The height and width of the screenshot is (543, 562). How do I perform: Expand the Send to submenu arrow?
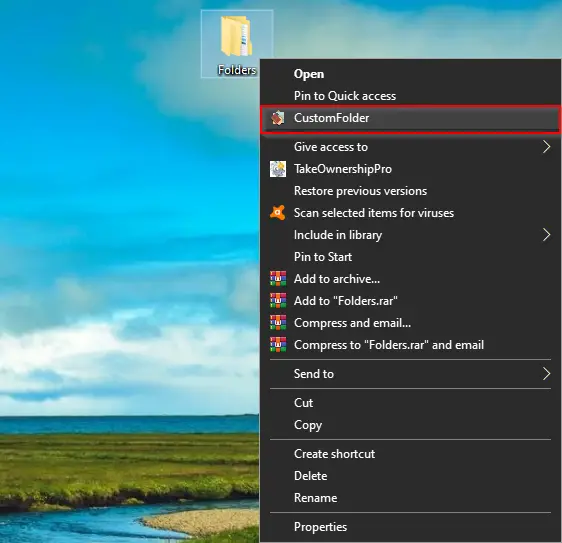click(x=546, y=373)
